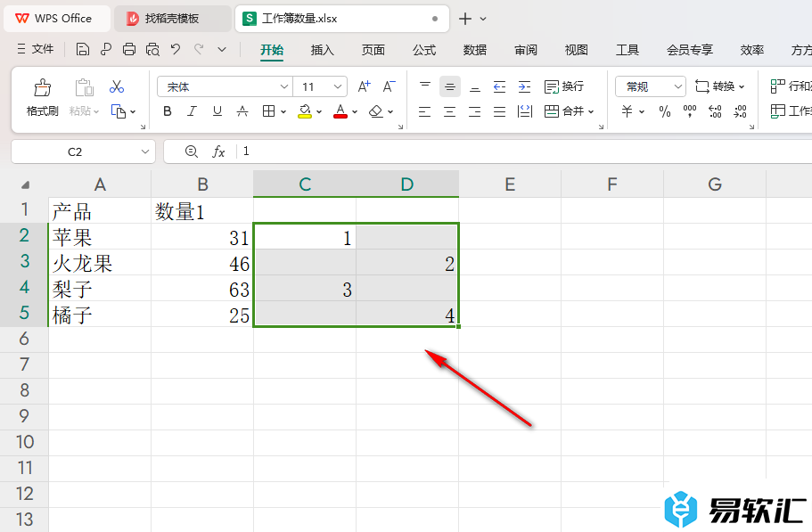
Task: Apply borders with the border icon
Action: point(268,111)
